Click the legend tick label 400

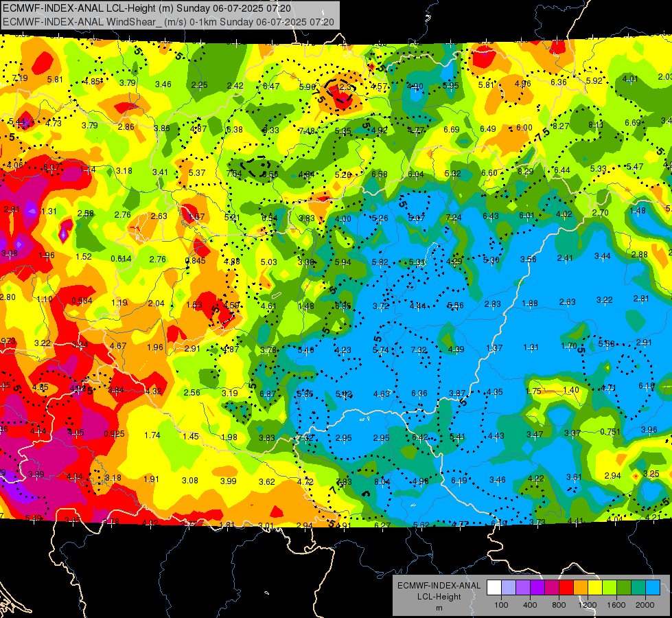[530, 605]
